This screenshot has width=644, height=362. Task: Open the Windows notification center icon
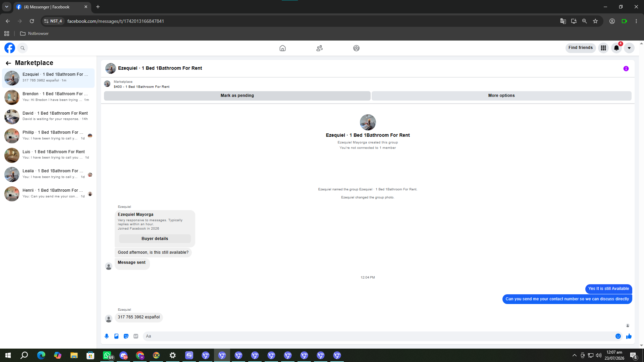tap(633, 355)
